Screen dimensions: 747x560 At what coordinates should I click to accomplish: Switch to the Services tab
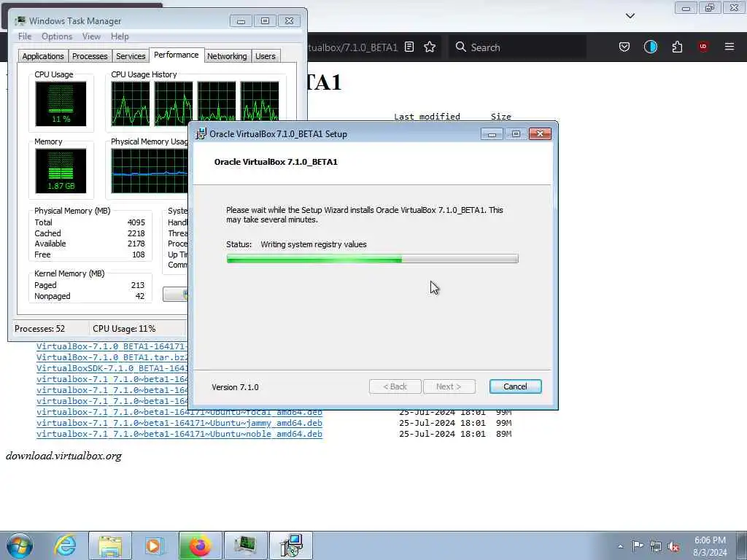[x=131, y=56]
